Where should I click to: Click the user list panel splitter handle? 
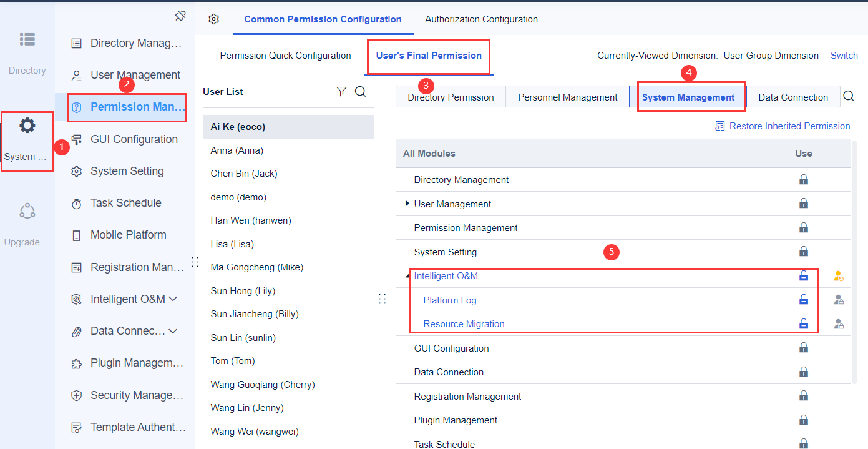pos(382,299)
